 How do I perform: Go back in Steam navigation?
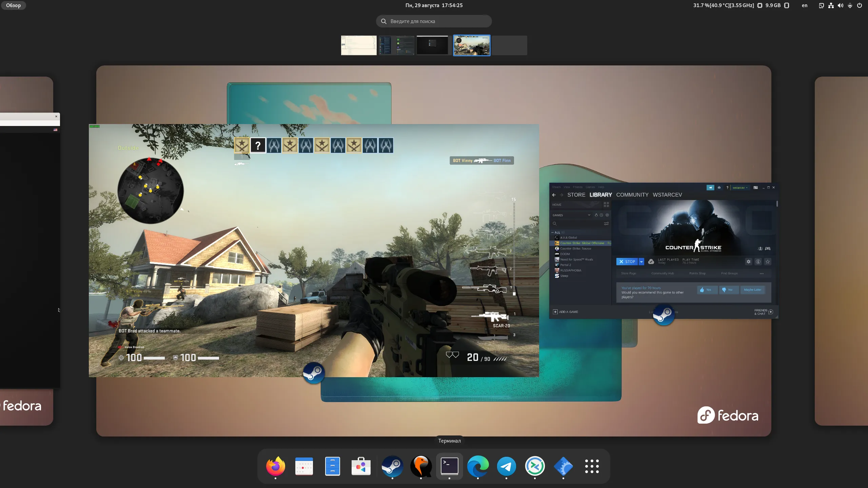(554, 195)
